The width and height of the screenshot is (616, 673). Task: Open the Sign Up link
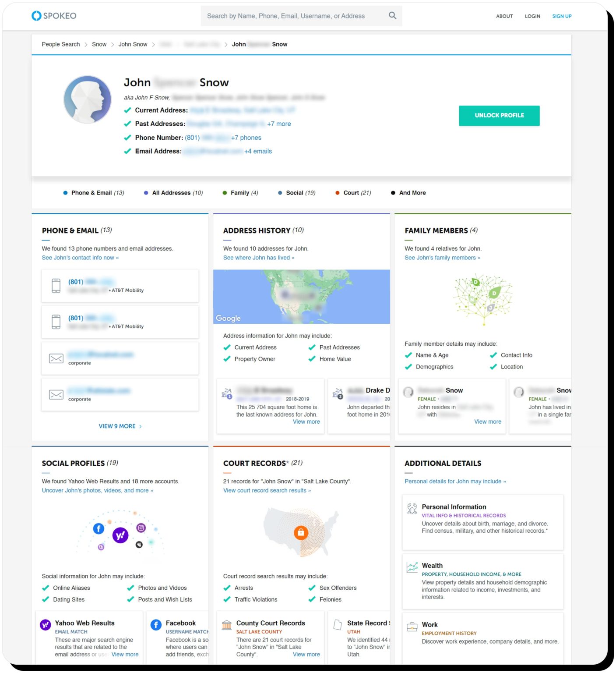562,16
